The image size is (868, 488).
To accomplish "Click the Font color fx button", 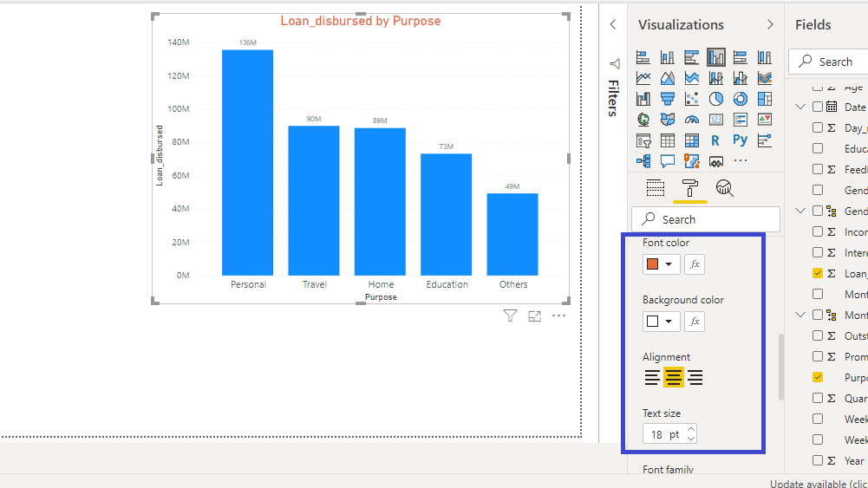I will click(695, 264).
